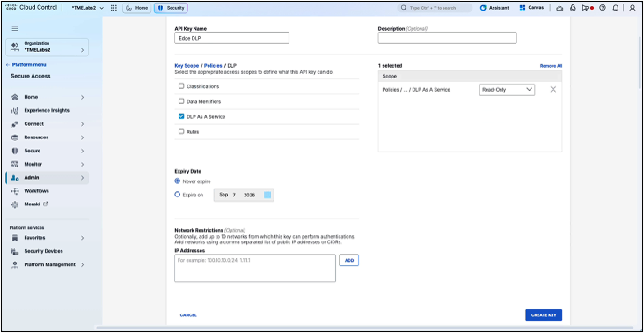Check the Rules scope checkbox
The width and height of the screenshot is (644, 333).
click(181, 131)
